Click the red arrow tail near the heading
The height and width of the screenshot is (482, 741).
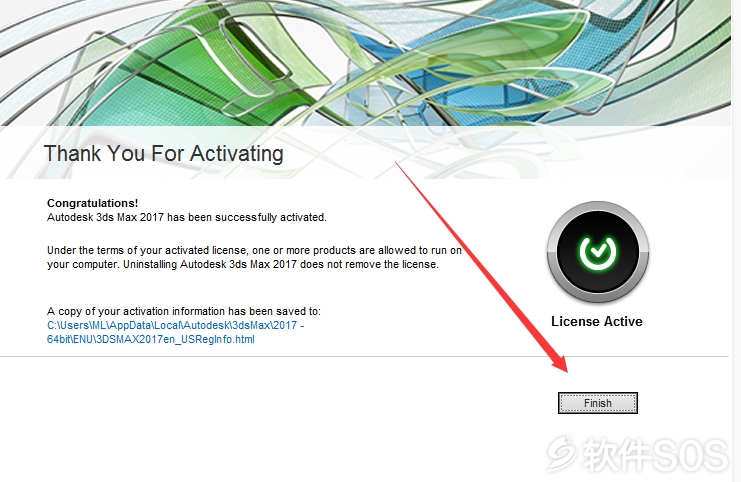(399, 166)
